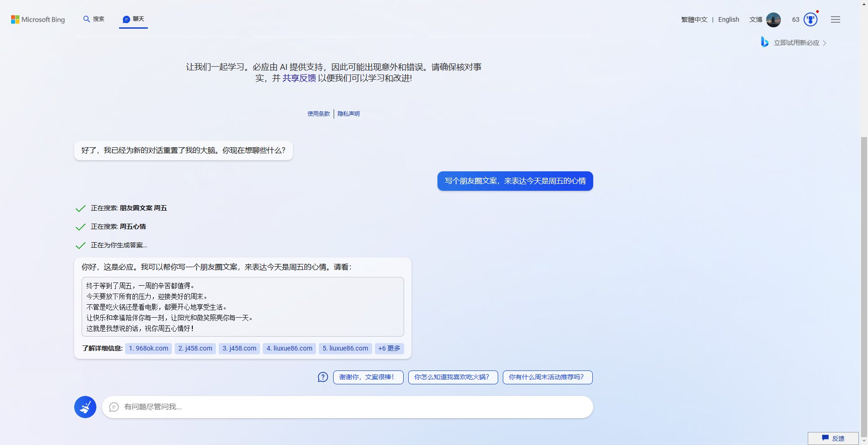Screen dimensions: 868x445
Task: Click the new topic broom icon
Action: point(85,407)
